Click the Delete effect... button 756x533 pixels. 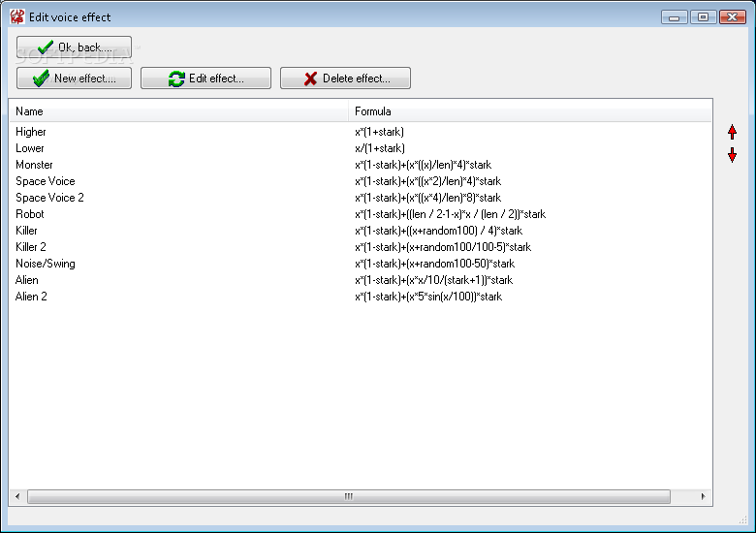click(345, 78)
